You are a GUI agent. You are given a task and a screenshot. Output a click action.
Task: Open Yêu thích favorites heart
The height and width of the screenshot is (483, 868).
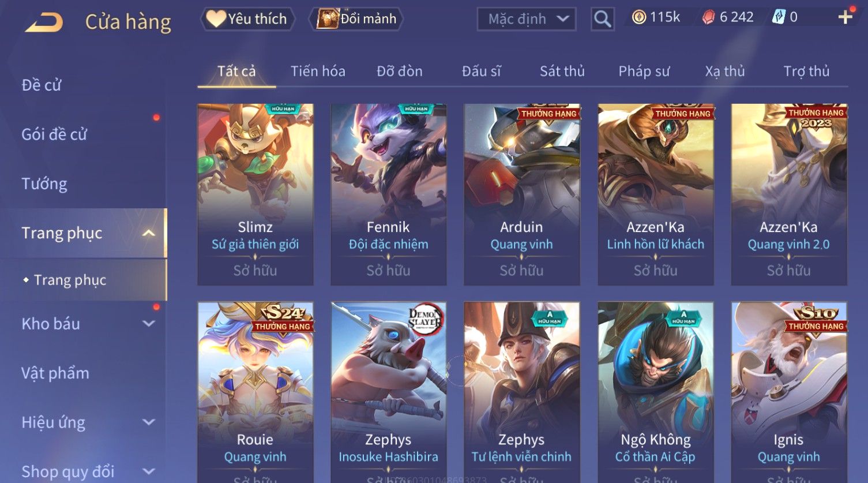pos(247,19)
